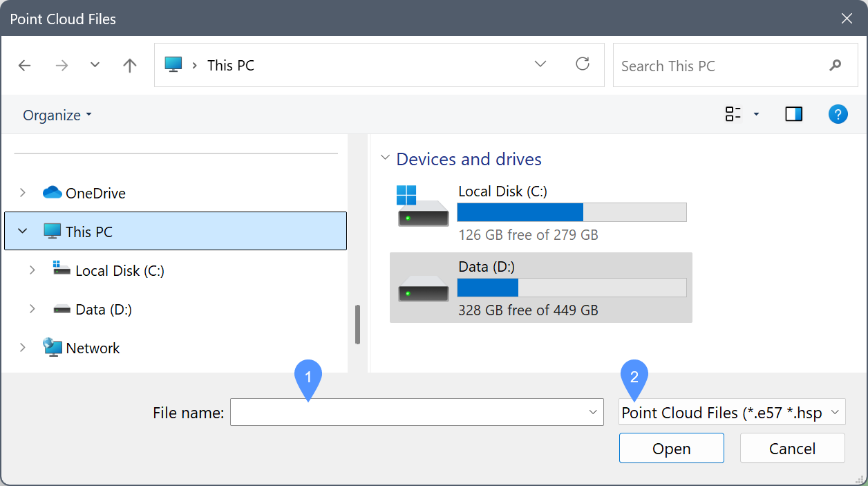Refresh the This PC location
This screenshot has width=868, height=486.
583,64
